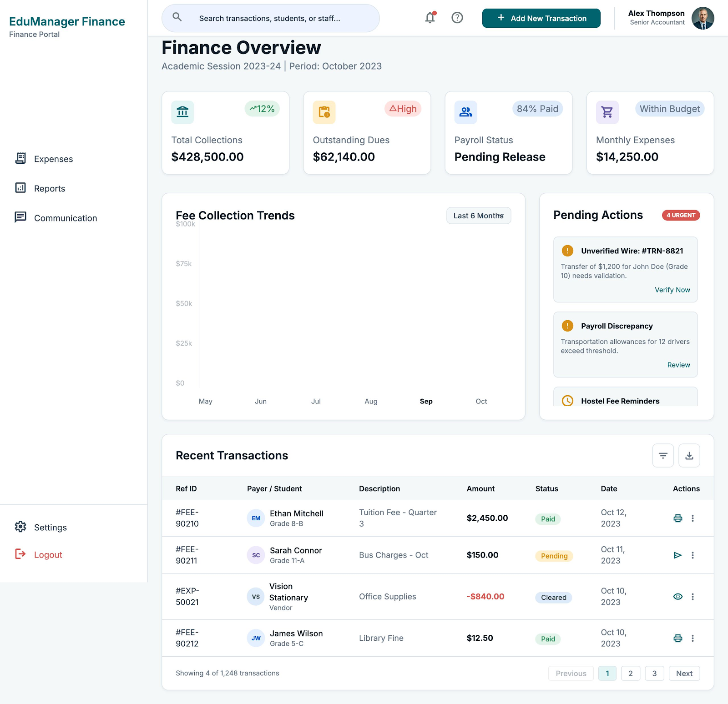
Task: Go to page 3 of transactions
Action: (x=654, y=673)
